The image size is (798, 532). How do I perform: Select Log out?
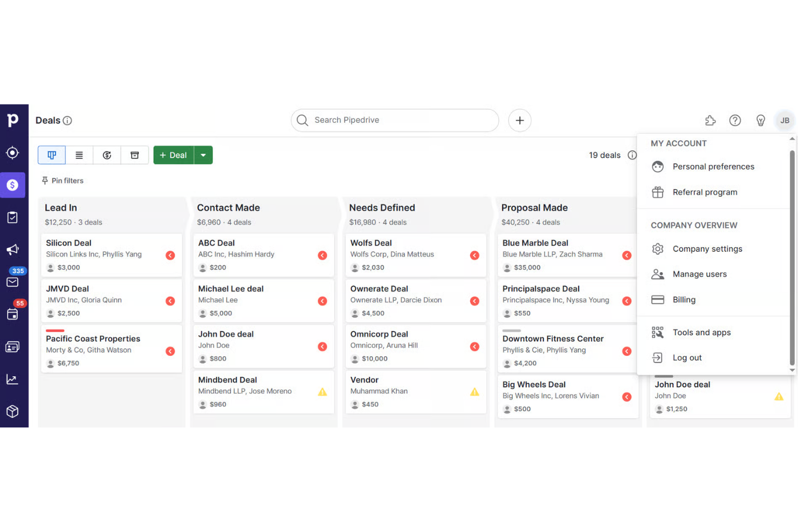713,358
